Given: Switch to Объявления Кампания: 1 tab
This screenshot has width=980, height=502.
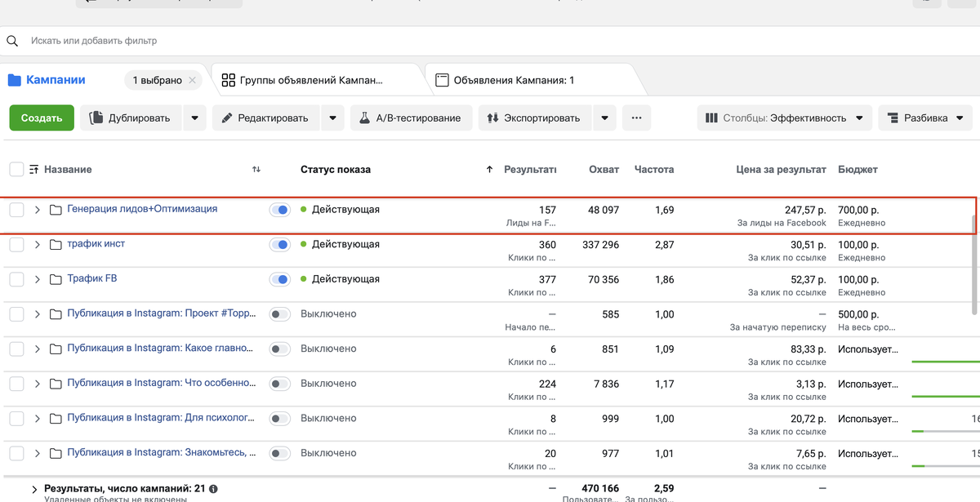Looking at the screenshot, I should (514, 81).
